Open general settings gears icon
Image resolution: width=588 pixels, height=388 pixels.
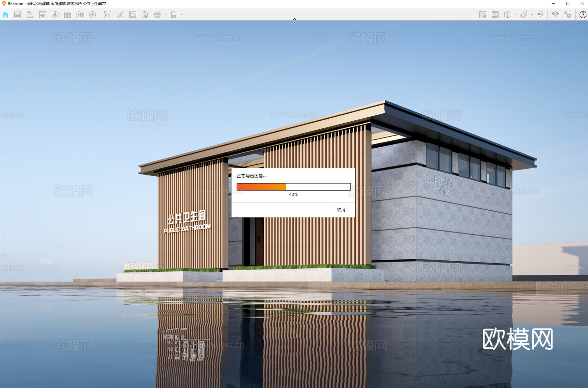pos(568,15)
